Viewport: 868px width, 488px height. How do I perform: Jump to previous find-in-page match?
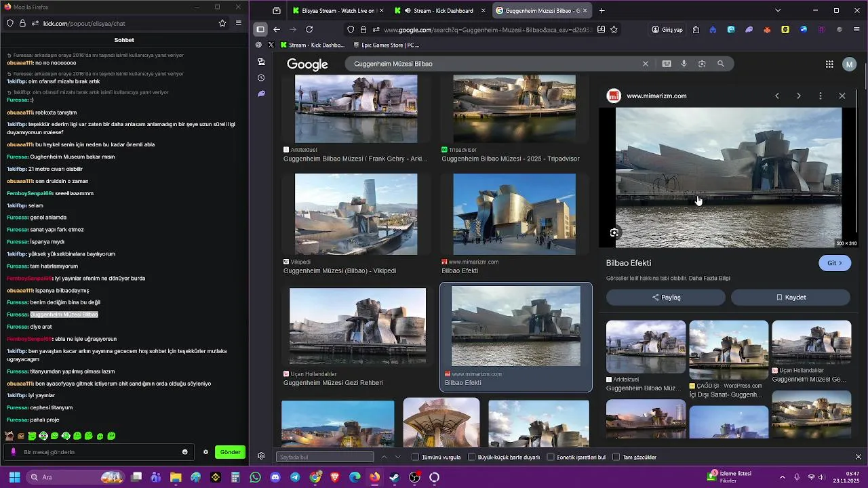(384, 457)
